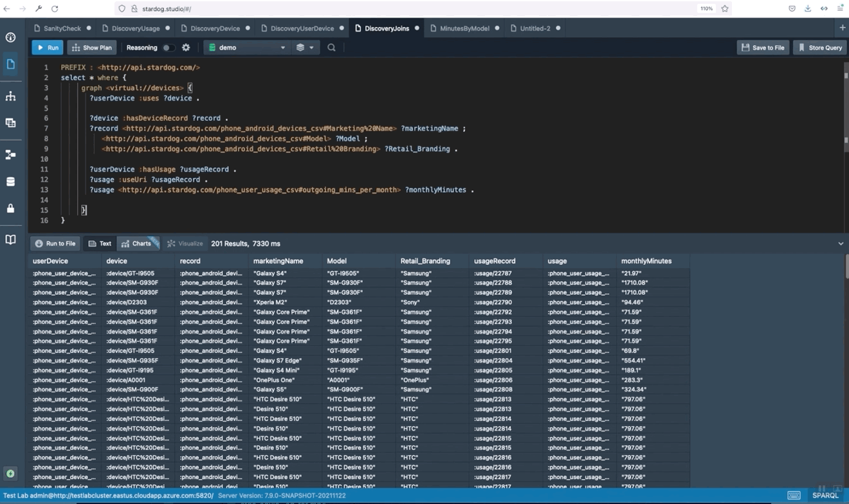Open the demo database dropdown
849x504 pixels.
[247, 48]
